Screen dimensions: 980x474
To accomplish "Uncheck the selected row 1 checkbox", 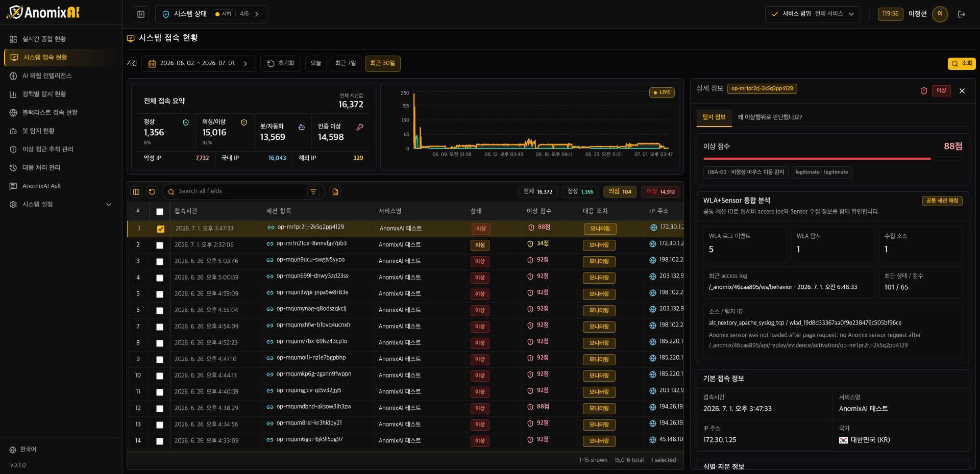I will tap(161, 229).
